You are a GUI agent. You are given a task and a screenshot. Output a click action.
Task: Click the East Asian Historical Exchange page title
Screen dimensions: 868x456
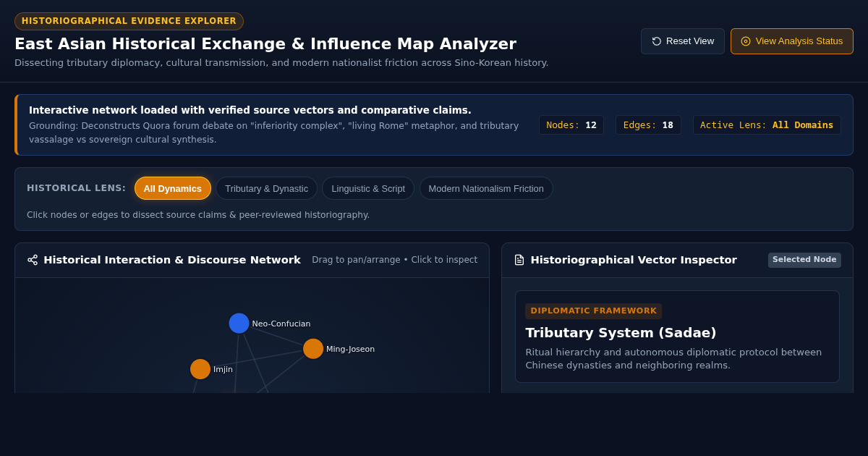click(x=265, y=44)
